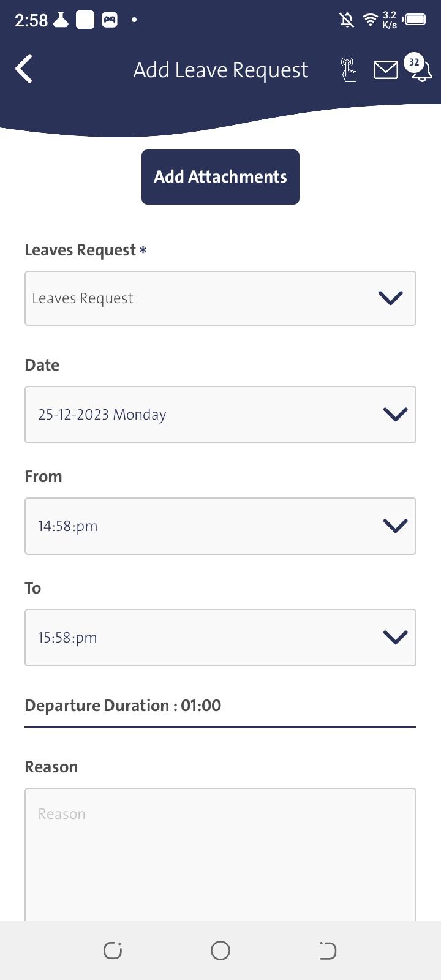Viewport: 441px width, 980px height.
Task: Open the To time dropdown 15:58:pm
Action: point(221,638)
